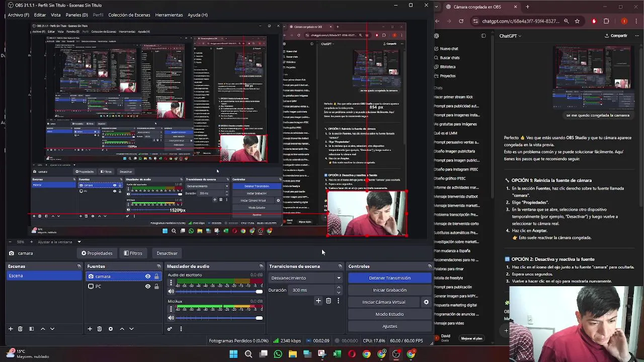Click the Desactivar button

(x=167, y=253)
